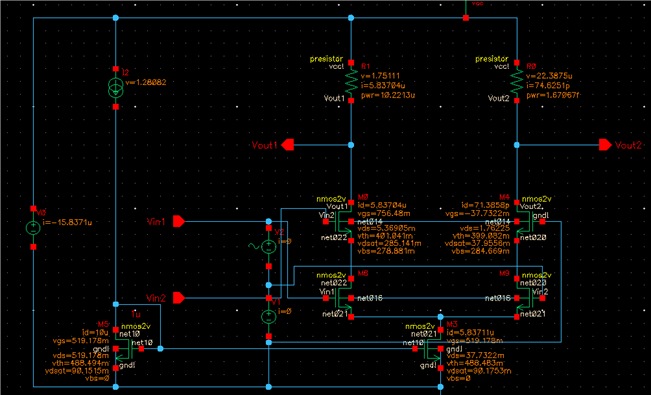Image resolution: width=651 pixels, height=395 pixels.
Task: Click the i=-15.8371u annotation near V0
Action: click(x=67, y=223)
